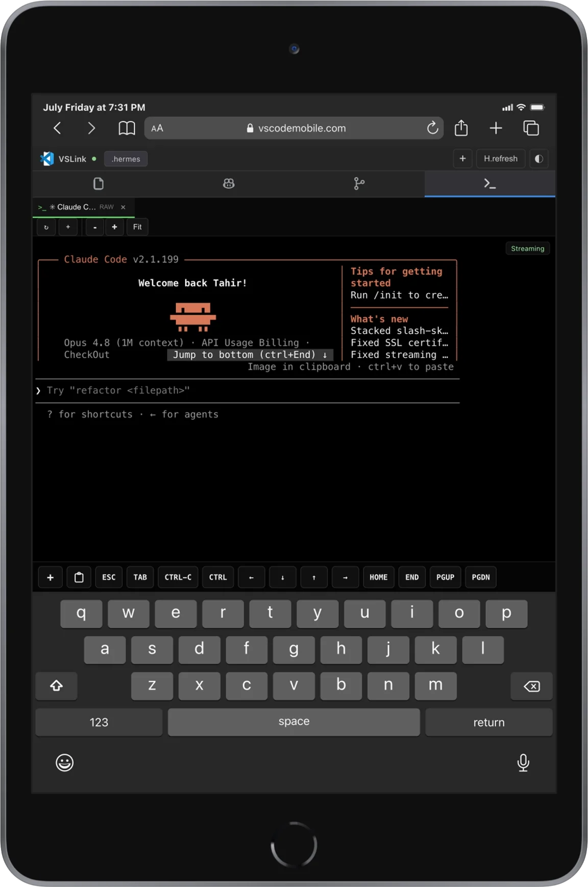Click the Fit terminal button

click(x=137, y=227)
